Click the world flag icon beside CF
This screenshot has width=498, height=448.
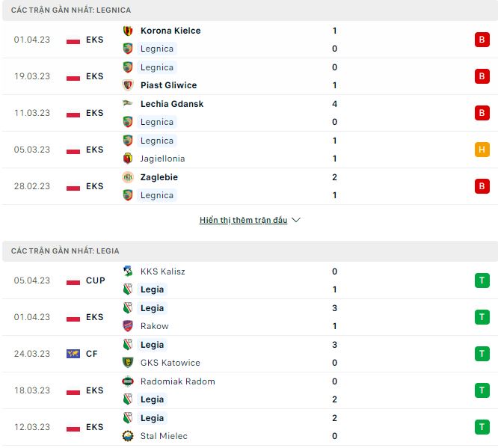(x=73, y=354)
